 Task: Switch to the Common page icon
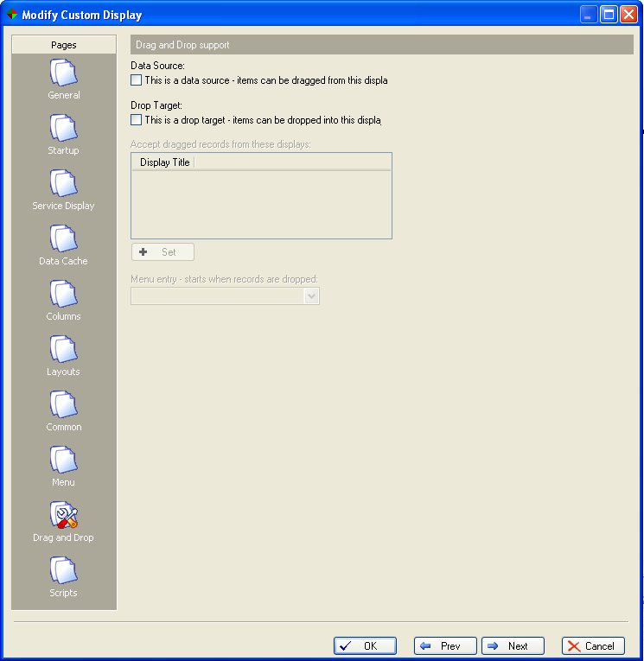[64, 405]
